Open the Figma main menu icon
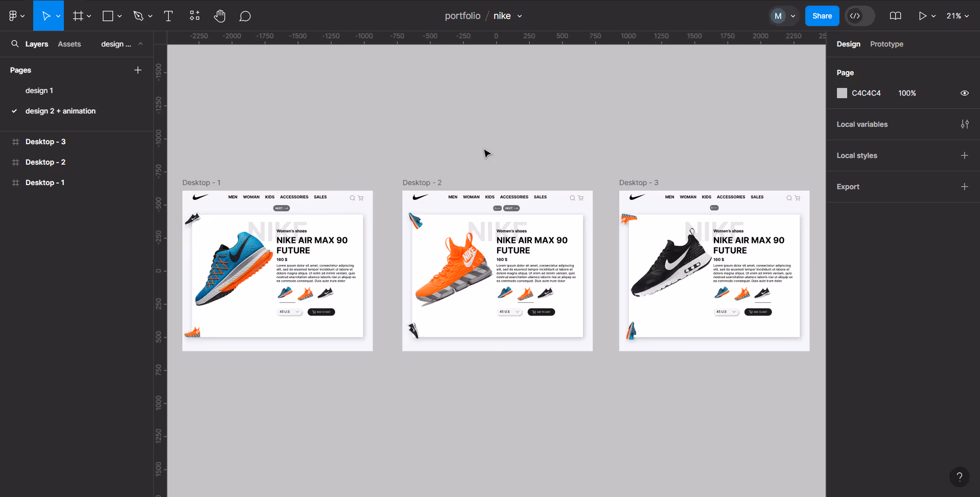Screen dimensions: 980x497 pos(13,16)
